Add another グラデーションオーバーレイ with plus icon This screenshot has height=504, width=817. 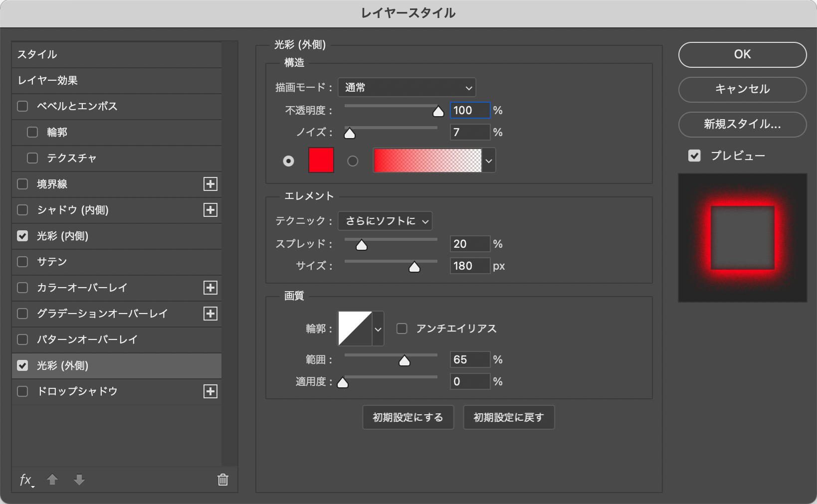(210, 314)
